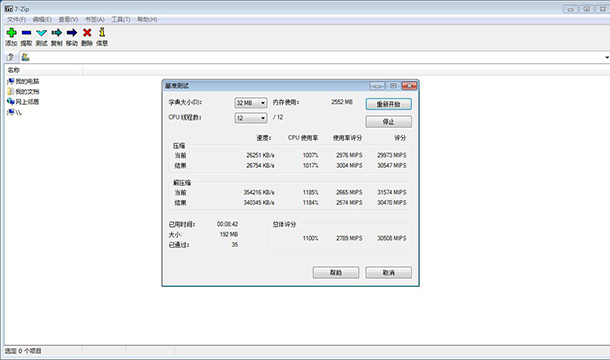Open the dictionary size 32 MB dropdown

251,103
